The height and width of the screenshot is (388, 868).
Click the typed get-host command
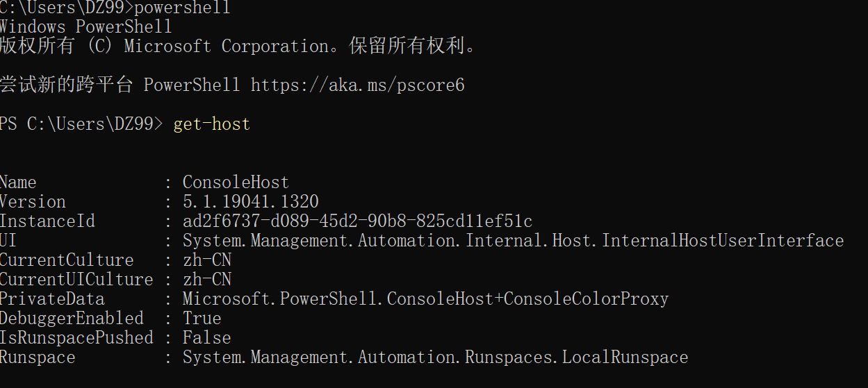tap(211, 124)
